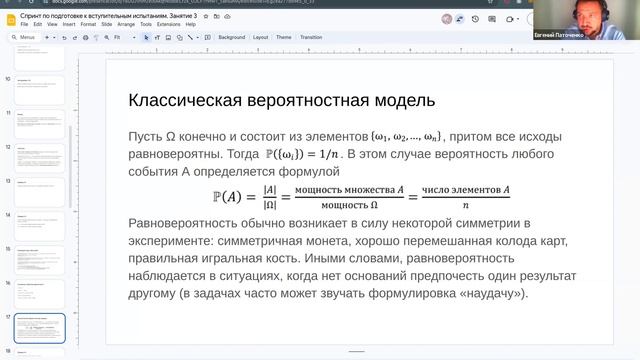The height and width of the screenshot is (360, 640).
Task: Select slide 13 thumbnail
Action: 39,192
